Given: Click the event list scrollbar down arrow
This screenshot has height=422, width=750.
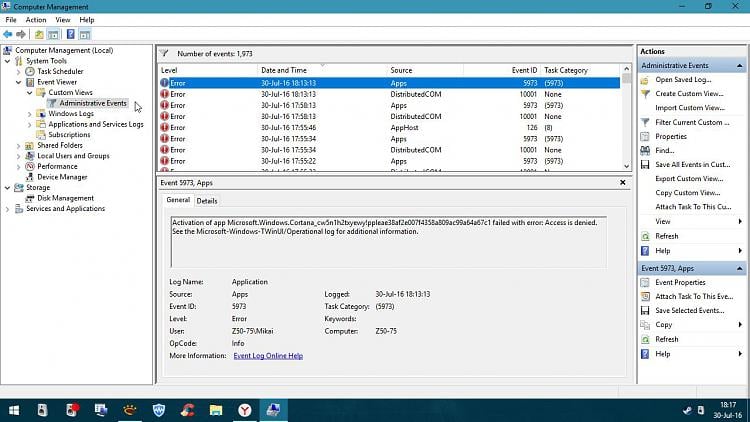Looking at the screenshot, I should 627,166.
